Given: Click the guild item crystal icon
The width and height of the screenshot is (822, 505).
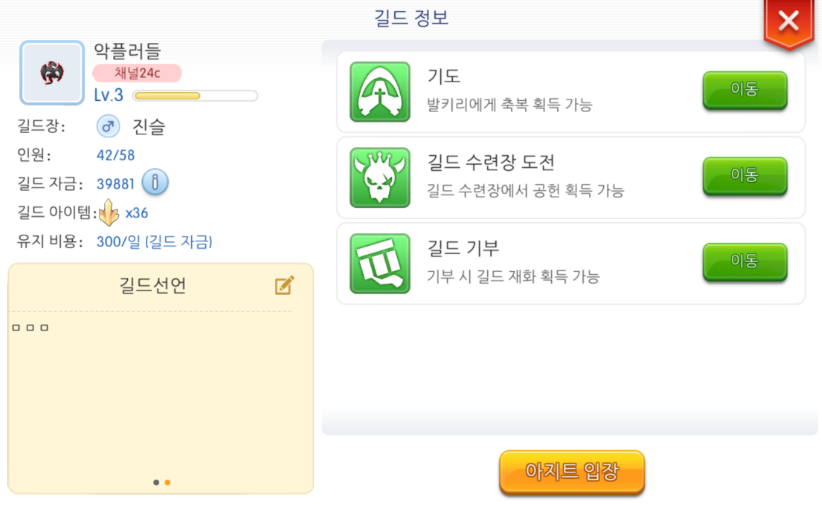Looking at the screenshot, I should point(109,212).
